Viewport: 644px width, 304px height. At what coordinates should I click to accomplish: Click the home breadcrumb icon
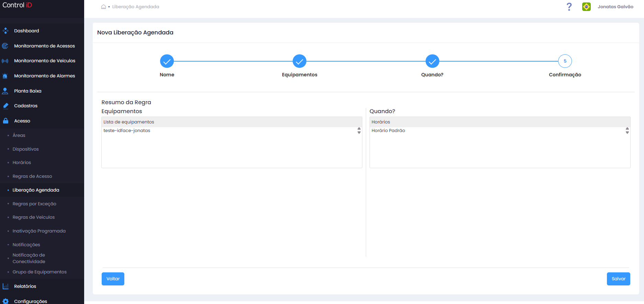[x=103, y=7]
